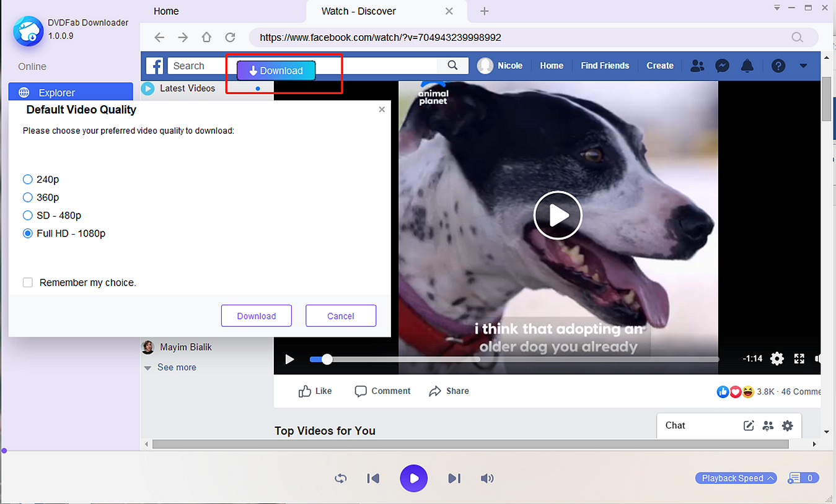Open the video settings gear
This screenshot has height=504, width=836.
777,358
